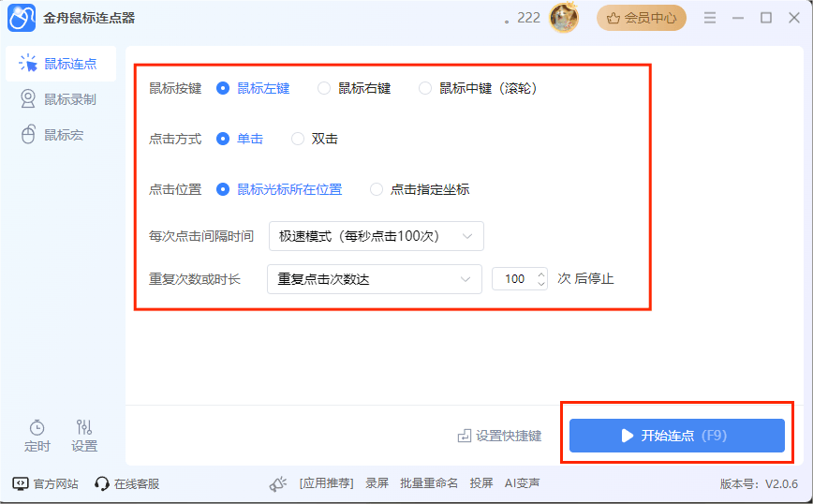Visit the 官方网站 link
813x504 pixels.
pos(46,483)
